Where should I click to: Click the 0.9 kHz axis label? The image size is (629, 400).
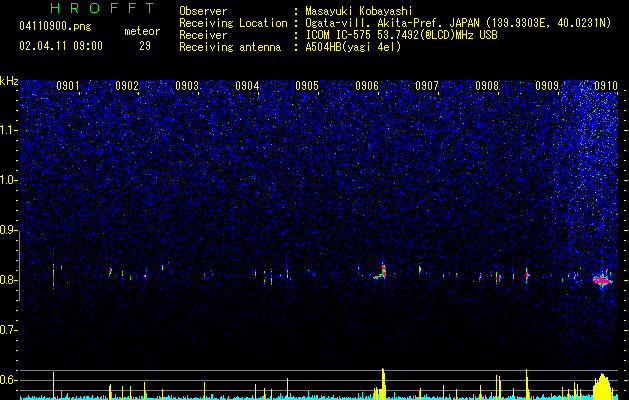pos(9,230)
